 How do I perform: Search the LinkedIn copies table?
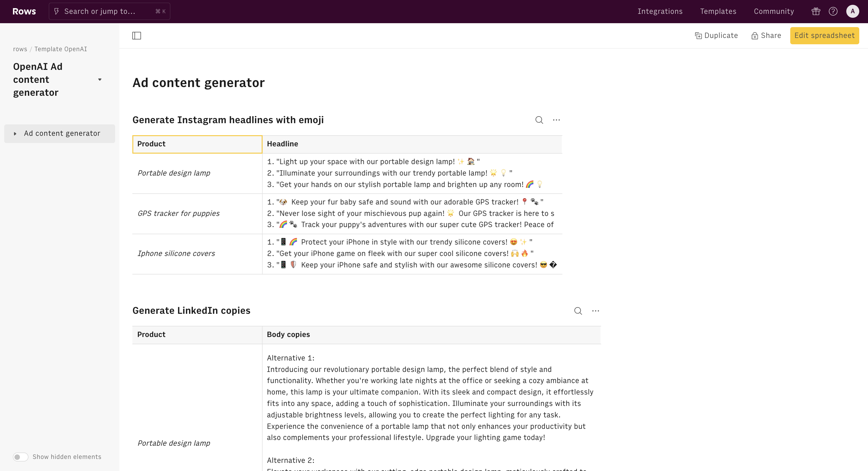coord(578,311)
